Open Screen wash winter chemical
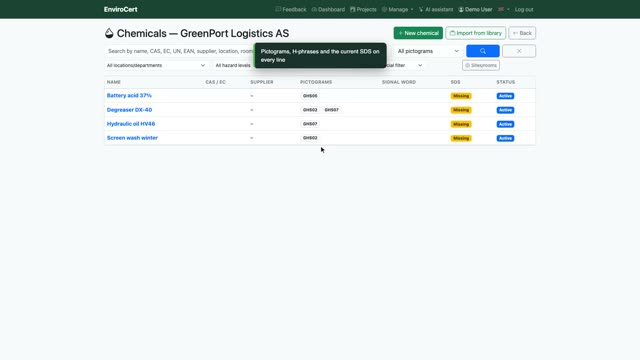The image size is (640, 360). pos(132,138)
